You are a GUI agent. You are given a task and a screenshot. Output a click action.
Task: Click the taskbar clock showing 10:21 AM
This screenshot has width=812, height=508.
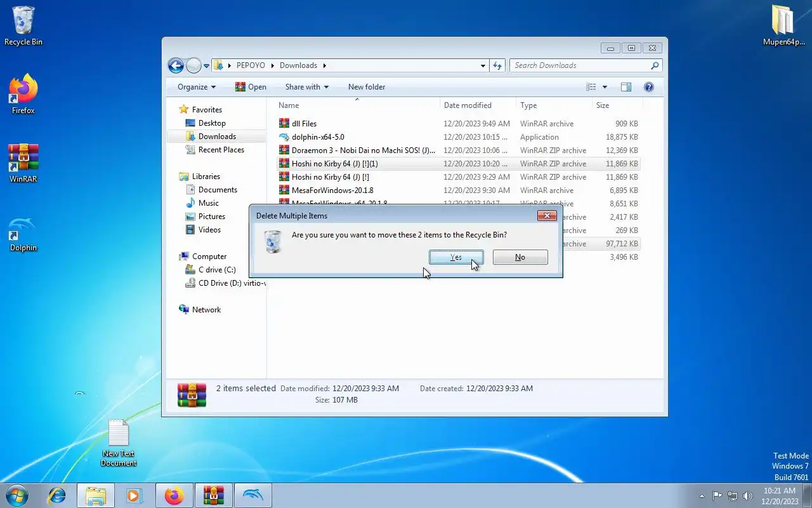coord(780,496)
